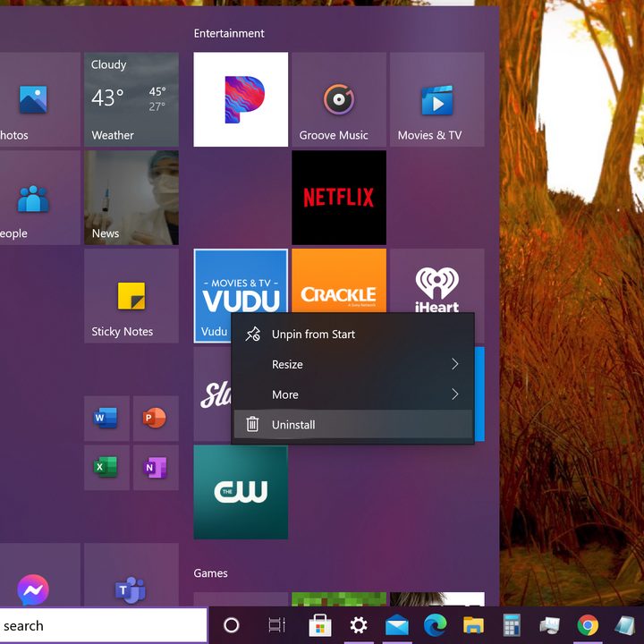
Task: Open the Word tile
Action: [106, 419]
